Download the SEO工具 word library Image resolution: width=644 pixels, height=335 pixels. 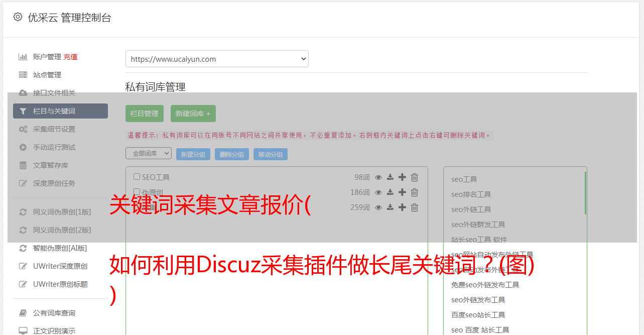pos(390,177)
